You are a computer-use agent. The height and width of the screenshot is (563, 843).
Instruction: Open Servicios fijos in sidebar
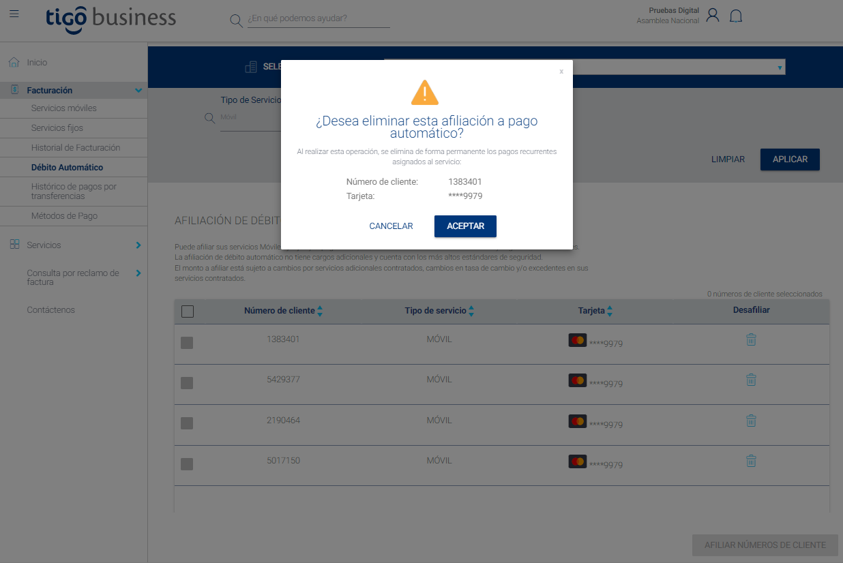[x=57, y=128]
